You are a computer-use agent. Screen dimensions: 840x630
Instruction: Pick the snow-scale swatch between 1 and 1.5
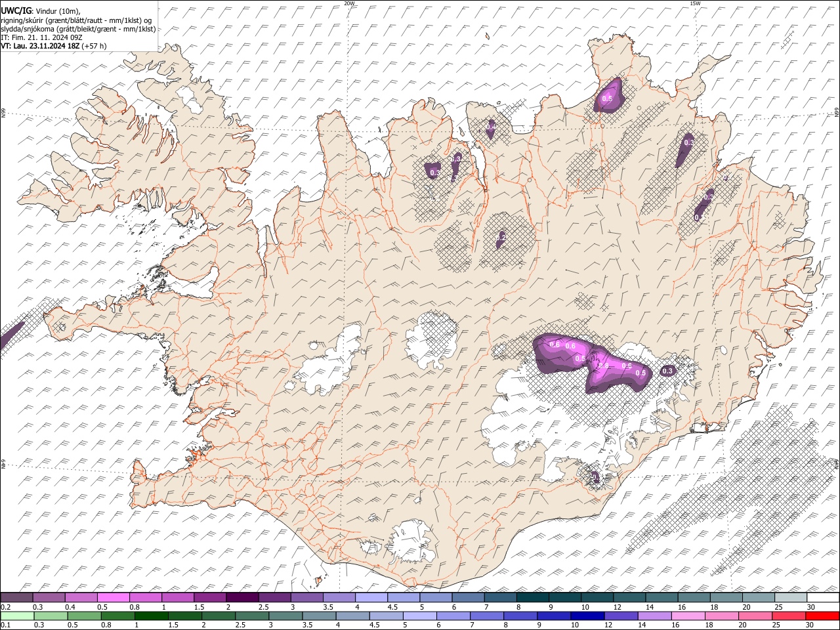[178, 597]
